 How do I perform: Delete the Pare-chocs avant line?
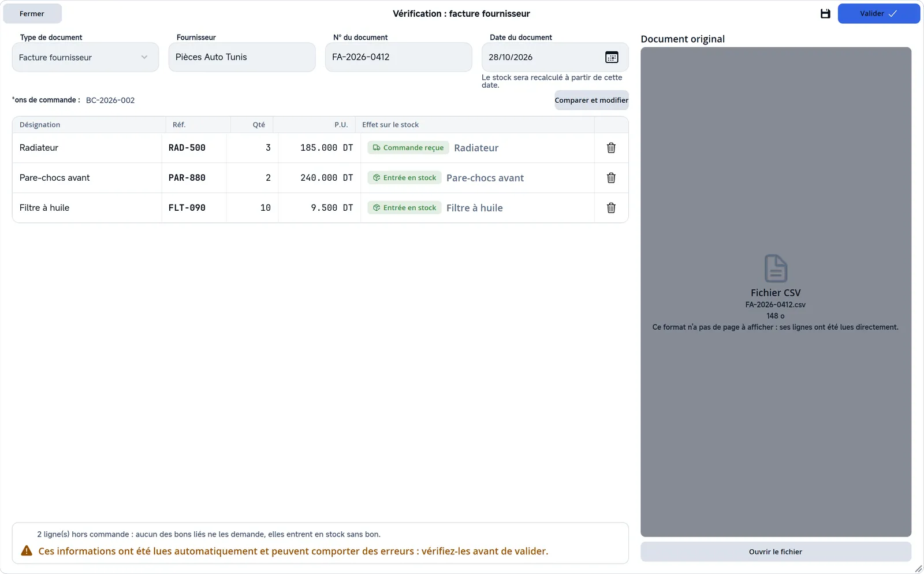pyautogui.click(x=611, y=178)
